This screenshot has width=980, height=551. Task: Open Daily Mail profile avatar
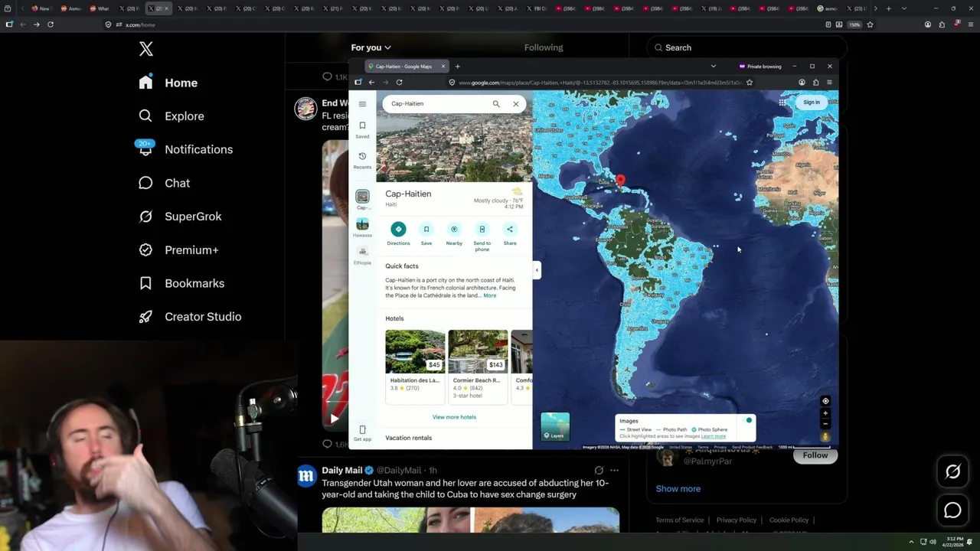point(307,475)
